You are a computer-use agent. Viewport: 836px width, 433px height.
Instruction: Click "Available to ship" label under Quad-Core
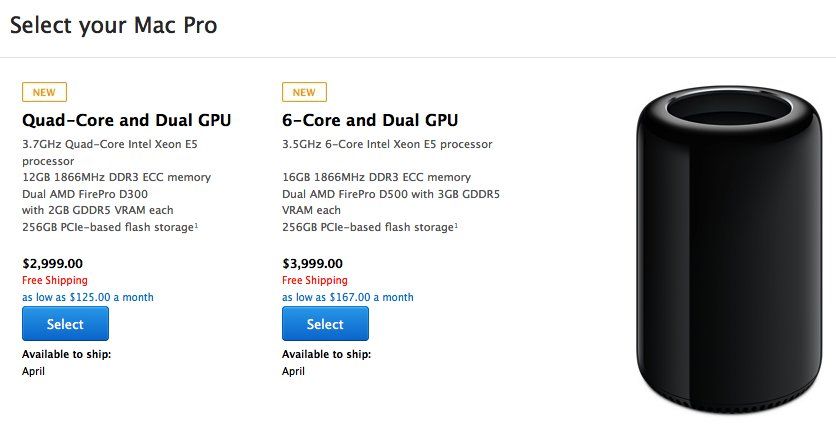(x=66, y=354)
